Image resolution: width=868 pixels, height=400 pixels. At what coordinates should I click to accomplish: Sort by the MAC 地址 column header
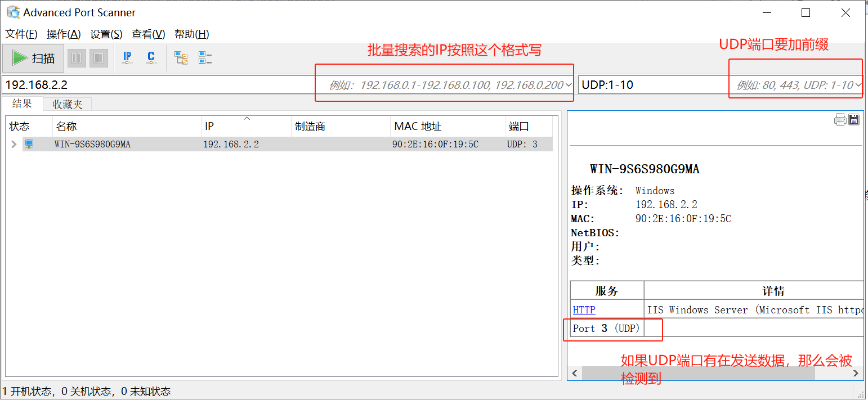tap(448, 127)
